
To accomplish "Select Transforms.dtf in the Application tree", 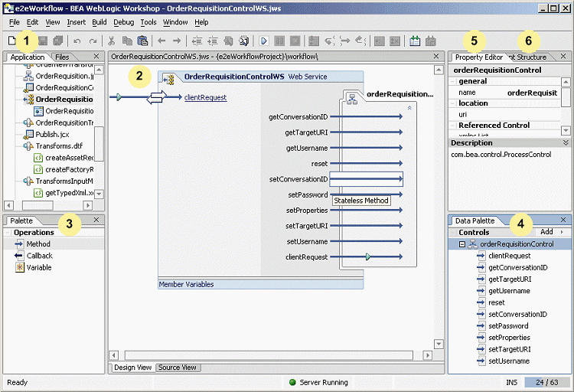I will click(x=53, y=145).
